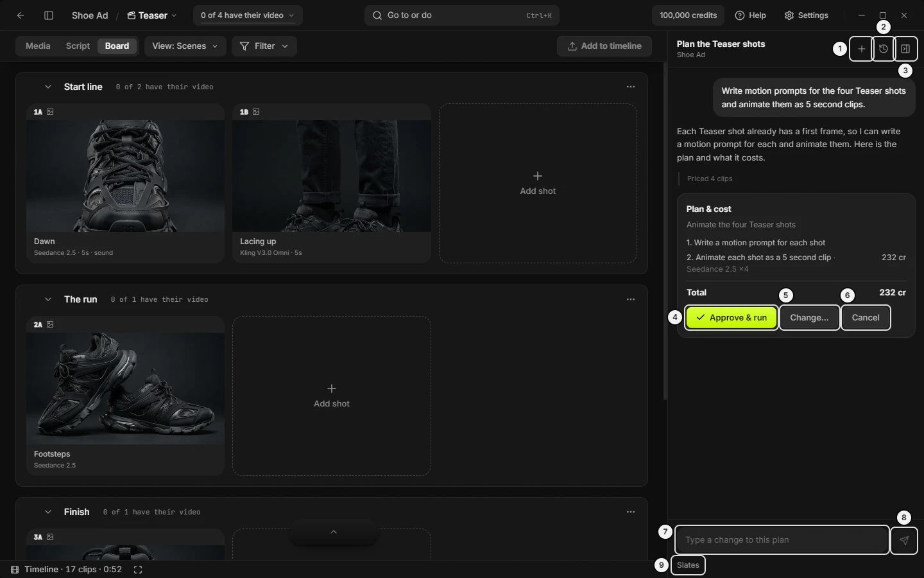The width and height of the screenshot is (924, 578).
Task: Switch to the Media tab
Action: point(38,46)
